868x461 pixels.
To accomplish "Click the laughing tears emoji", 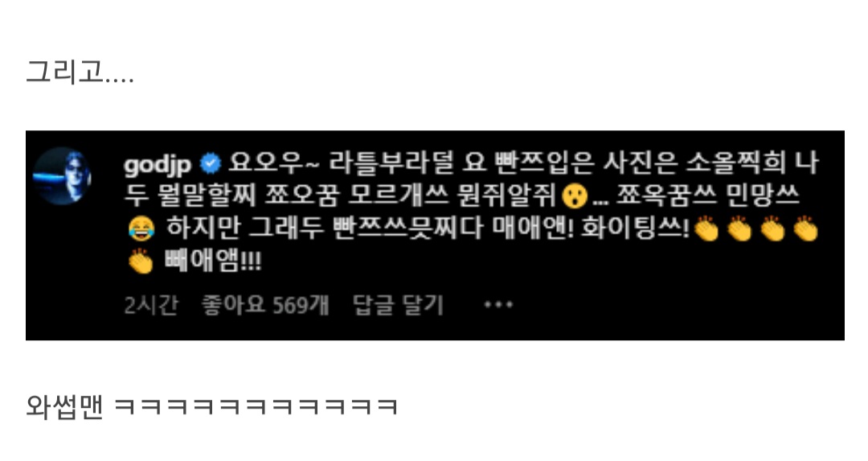I will pos(141,228).
